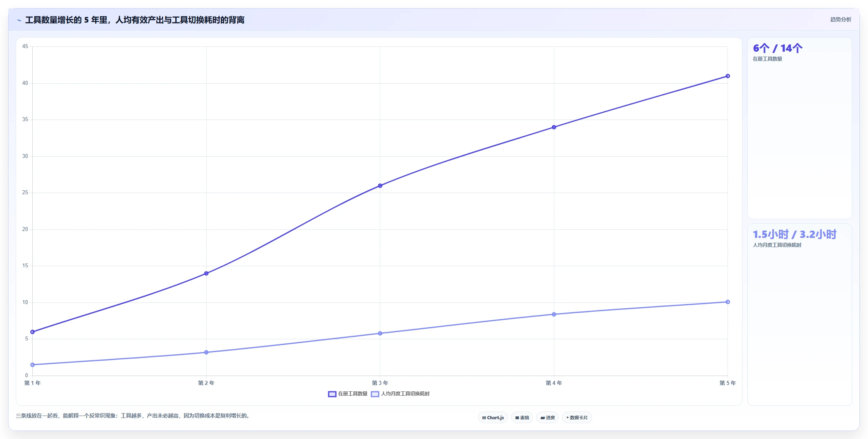The image size is (868, 439).
Task: Click the x-axis label 第 5 年
Action: click(728, 383)
